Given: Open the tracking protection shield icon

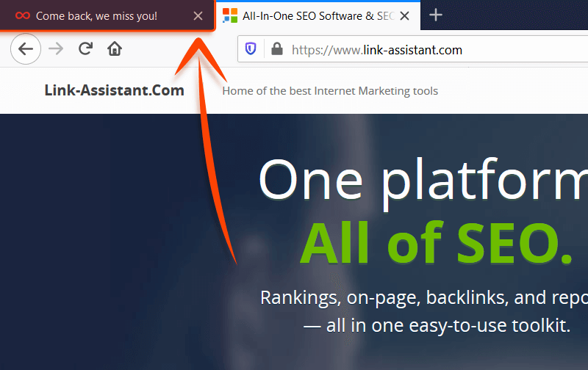Looking at the screenshot, I should (x=251, y=49).
